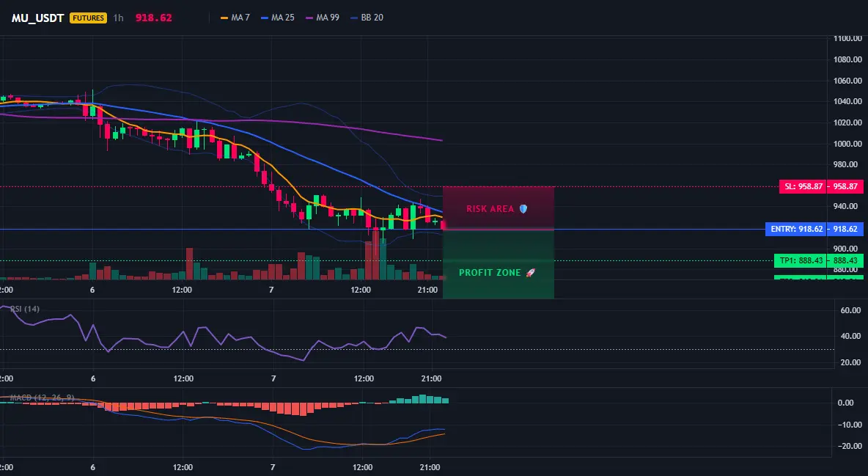
Task: Click the red 918.62 price in header
Action: pyautogui.click(x=153, y=18)
